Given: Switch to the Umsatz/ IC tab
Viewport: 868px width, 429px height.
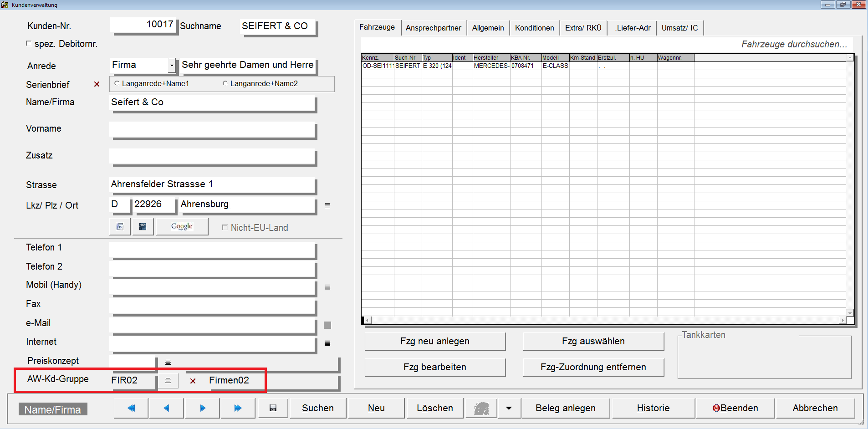Looking at the screenshot, I should pyautogui.click(x=679, y=28).
